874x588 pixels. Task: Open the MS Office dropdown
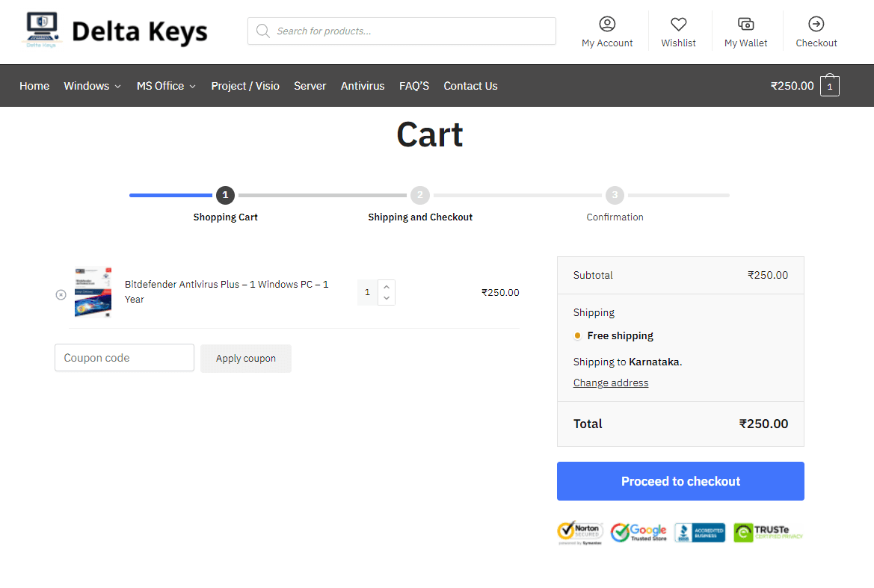click(x=166, y=85)
